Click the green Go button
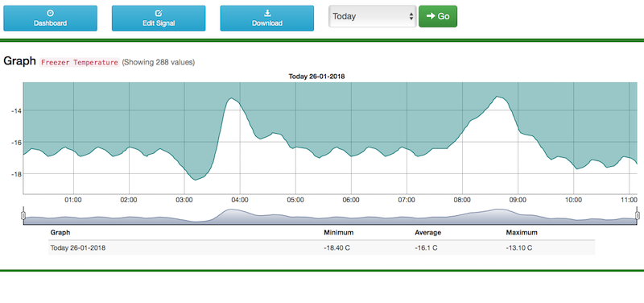 438,16
